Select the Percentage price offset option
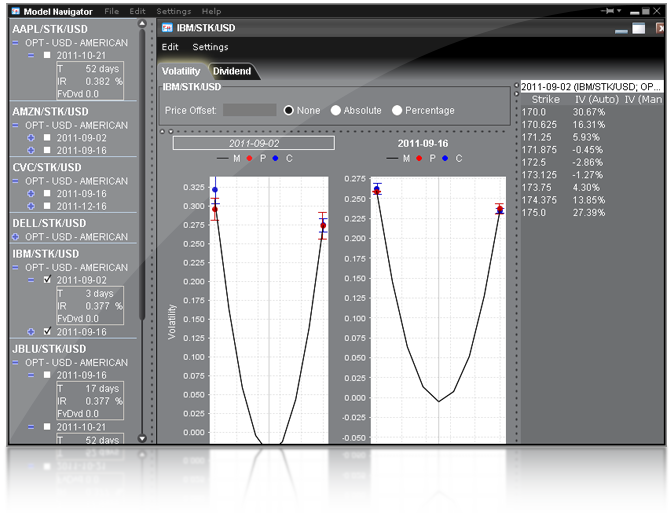 397,110
